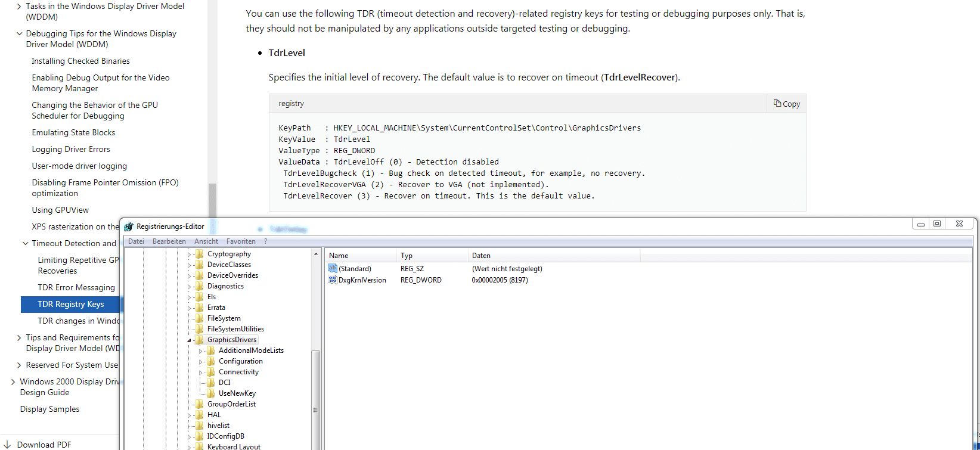This screenshot has height=450, width=980.
Task: Click the Cryptography folder icon
Action: tap(200, 254)
